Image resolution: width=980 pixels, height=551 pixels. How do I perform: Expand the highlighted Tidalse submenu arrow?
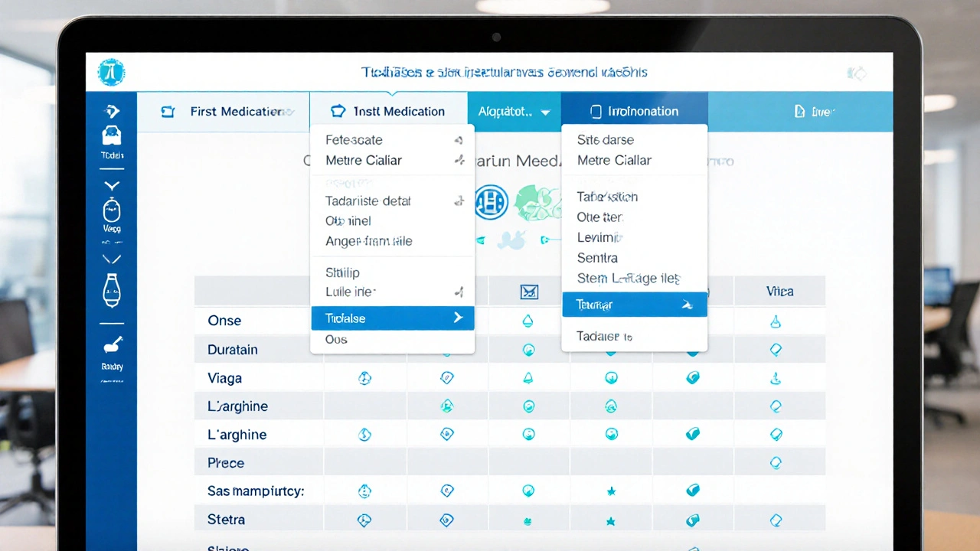coord(458,318)
